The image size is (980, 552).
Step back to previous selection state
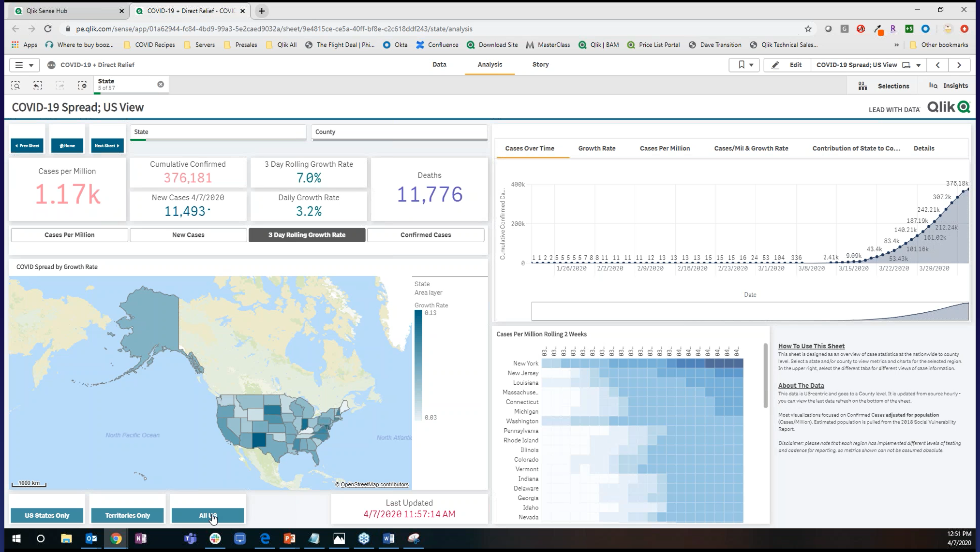click(x=38, y=85)
